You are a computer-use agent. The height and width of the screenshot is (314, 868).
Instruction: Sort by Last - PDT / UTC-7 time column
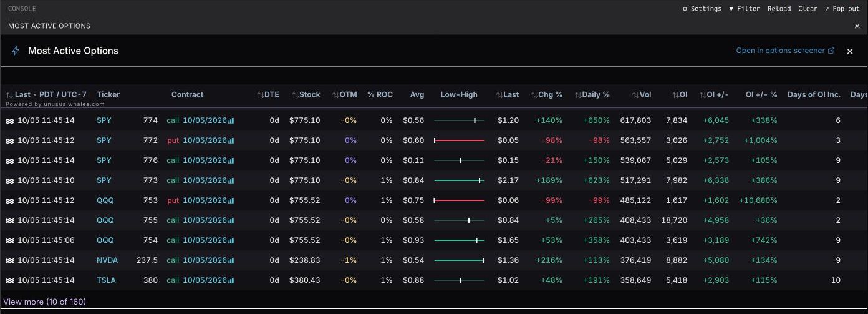pos(46,94)
